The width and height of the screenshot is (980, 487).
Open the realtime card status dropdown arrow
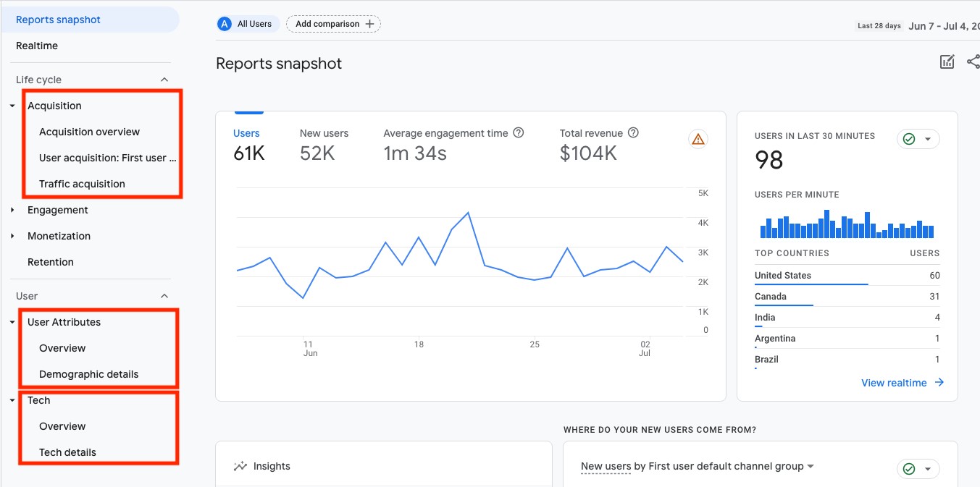928,138
